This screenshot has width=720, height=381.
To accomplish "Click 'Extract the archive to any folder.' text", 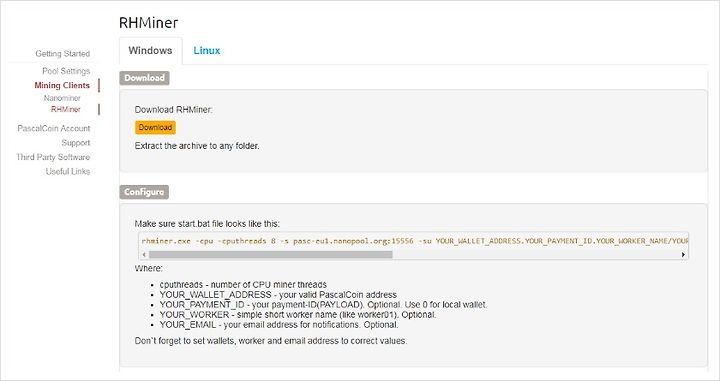I will tap(197, 146).
